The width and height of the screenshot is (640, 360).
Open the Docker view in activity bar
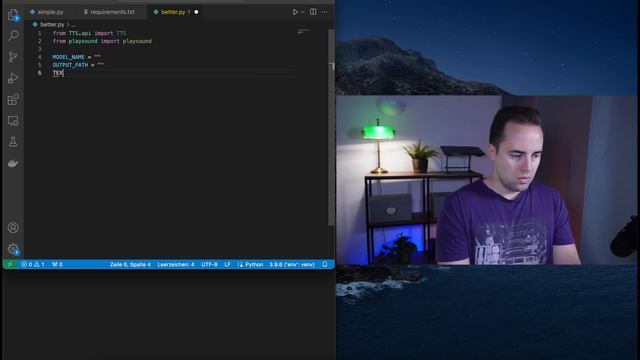[13, 164]
